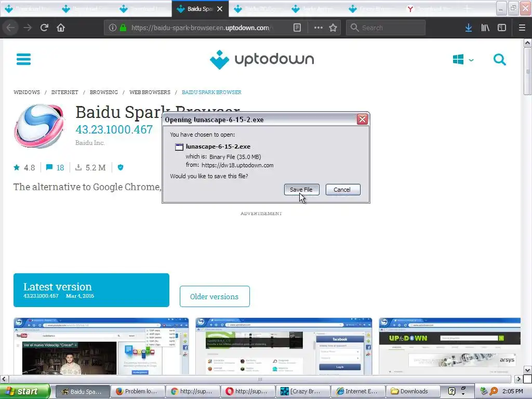Bookmark this page with star icon

[x=333, y=28]
